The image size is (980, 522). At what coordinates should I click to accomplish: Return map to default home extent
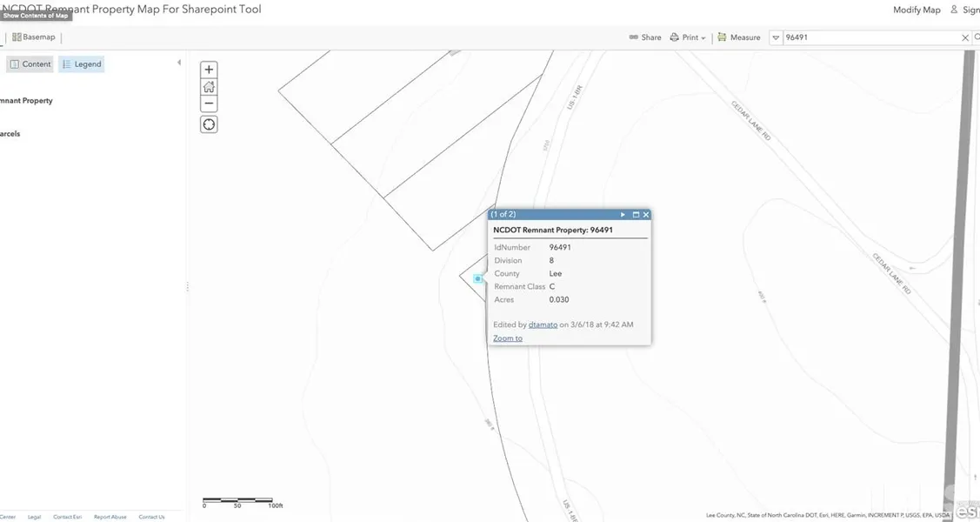[x=209, y=87]
